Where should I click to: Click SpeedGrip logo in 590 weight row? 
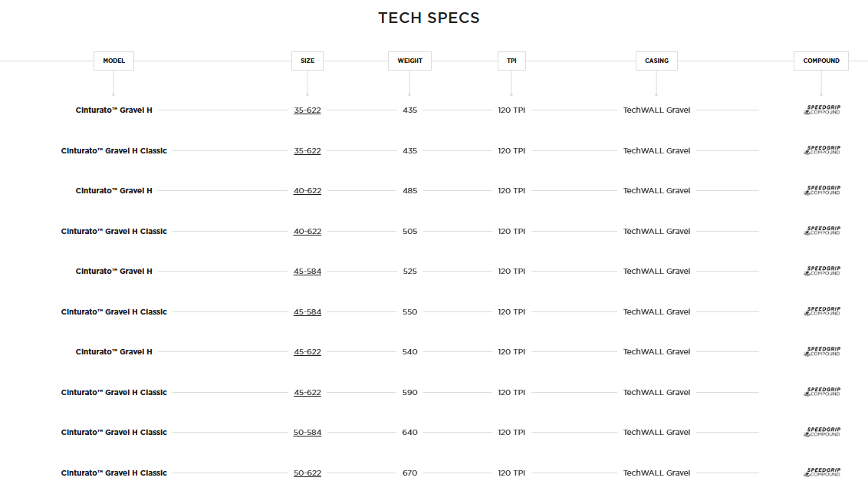(x=822, y=392)
